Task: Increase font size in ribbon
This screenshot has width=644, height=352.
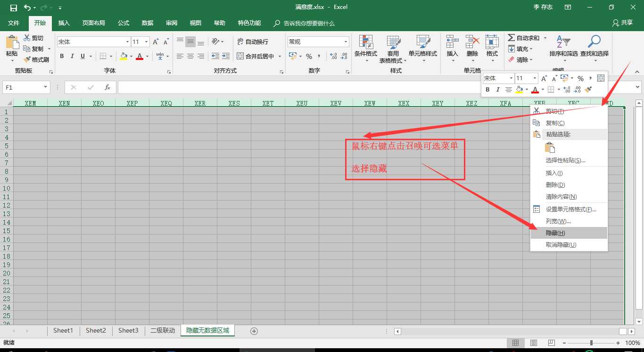Action: [156, 42]
